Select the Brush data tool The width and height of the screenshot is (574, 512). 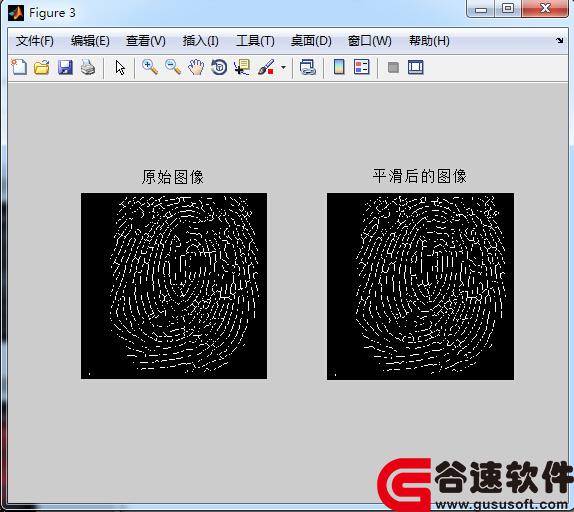[266, 67]
